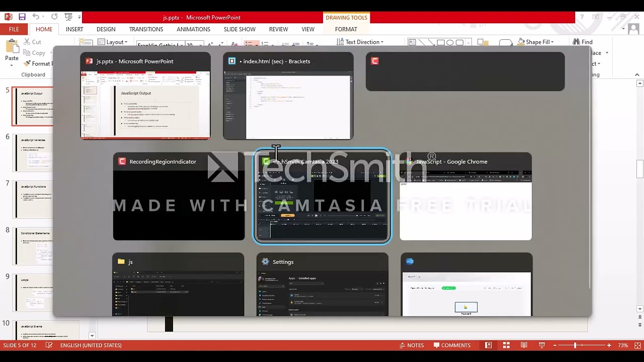Click the zoom in plus button
This screenshot has width=644, height=362.
609,345
